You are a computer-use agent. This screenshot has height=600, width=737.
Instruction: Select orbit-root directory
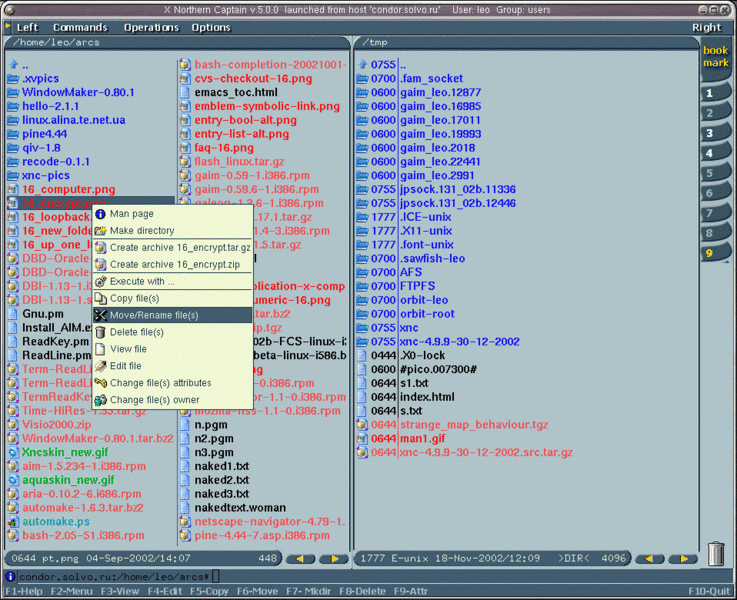coord(427,314)
